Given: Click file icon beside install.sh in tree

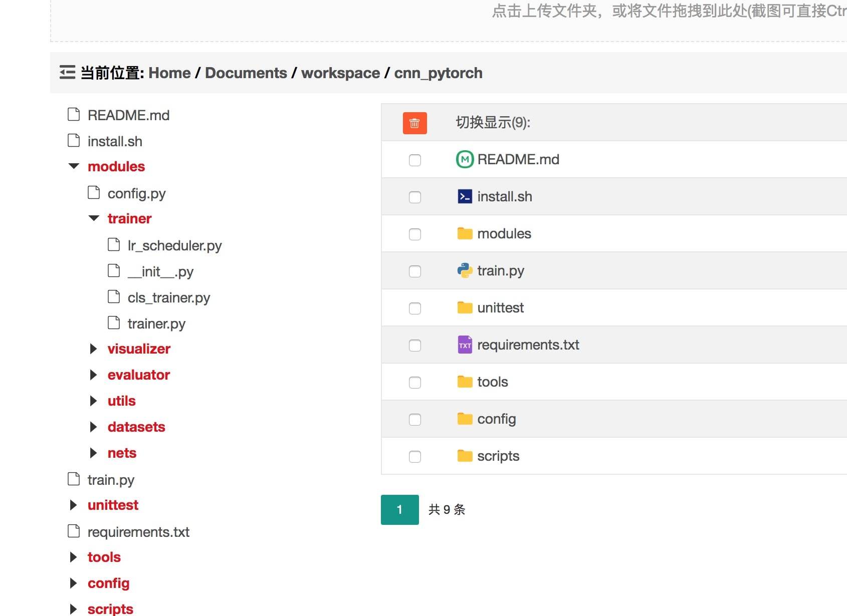Looking at the screenshot, I should (x=74, y=140).
